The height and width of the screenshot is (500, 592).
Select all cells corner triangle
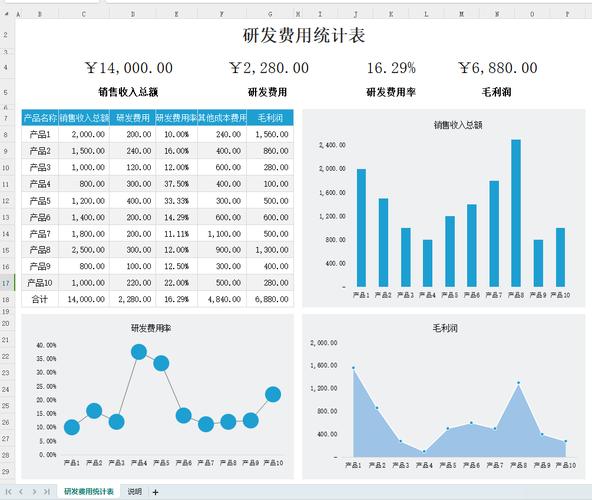(x=6, y=14)
